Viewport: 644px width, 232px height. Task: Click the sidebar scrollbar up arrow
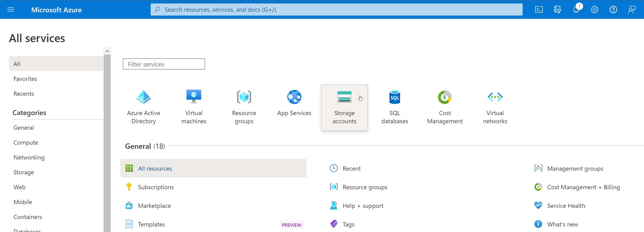tap(107, 51)
